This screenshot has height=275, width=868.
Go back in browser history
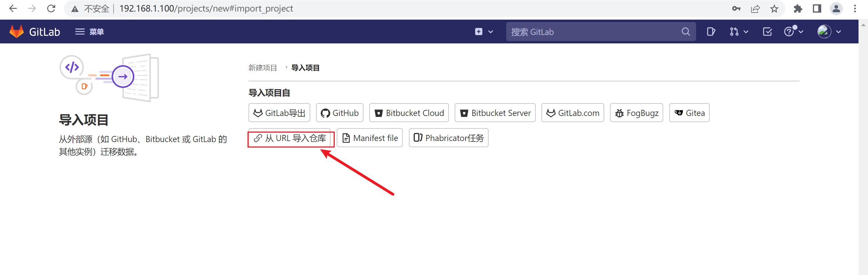click(13, 9)
